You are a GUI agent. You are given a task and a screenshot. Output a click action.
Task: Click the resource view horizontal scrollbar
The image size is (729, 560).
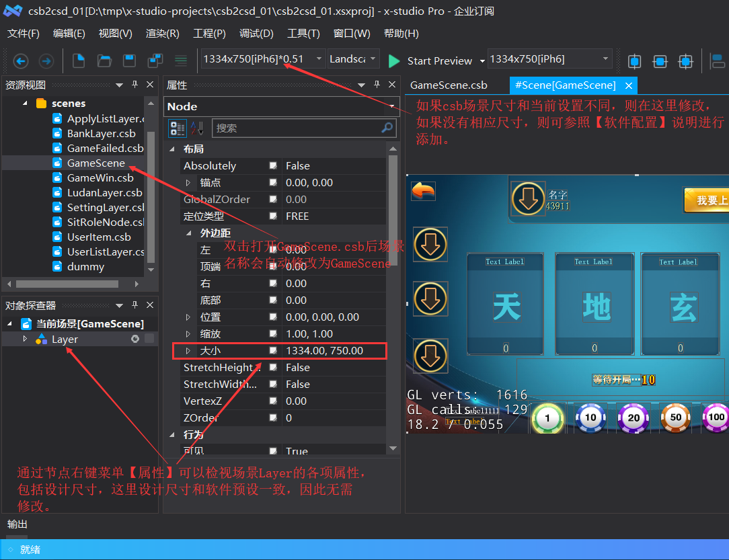(x=67, y=284)
